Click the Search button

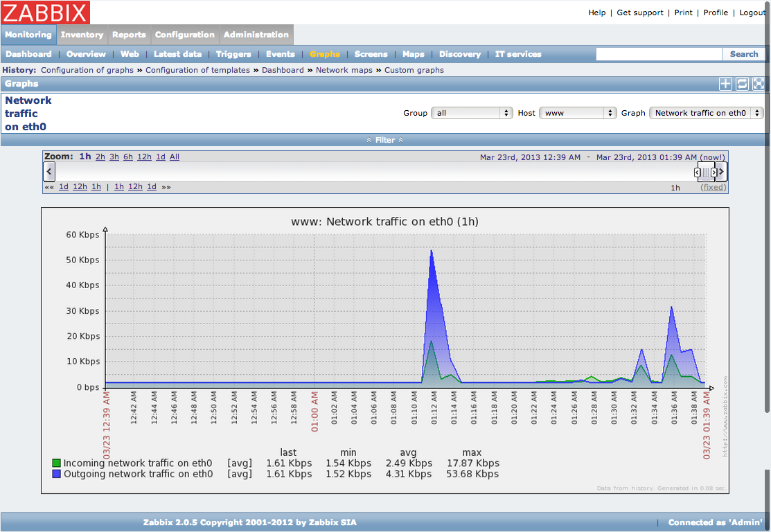point(743,54)
